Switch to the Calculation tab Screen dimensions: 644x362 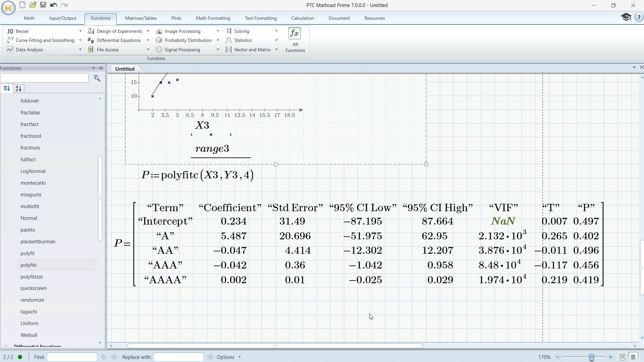point(303,18)
